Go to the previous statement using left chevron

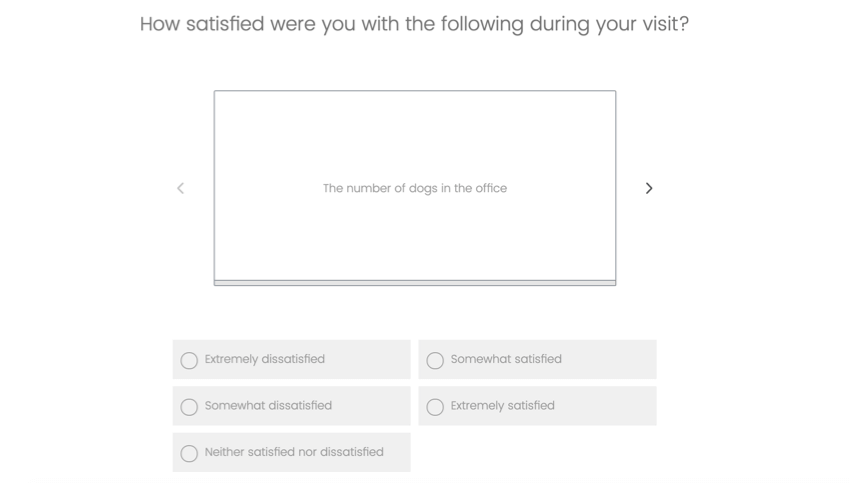180,188
